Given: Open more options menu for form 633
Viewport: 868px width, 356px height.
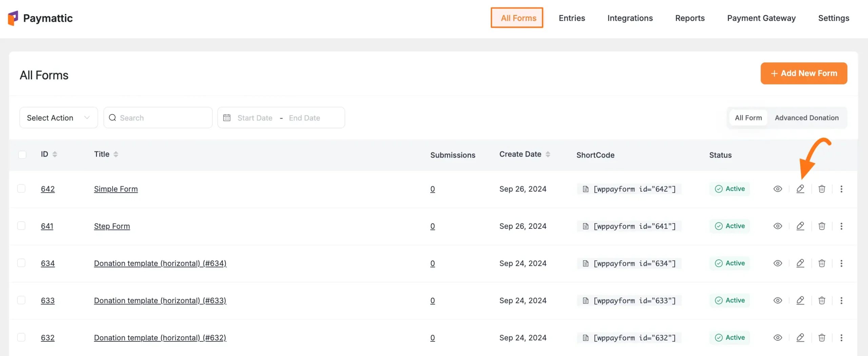Looking at the screenshot, I should tap(841, 300).
